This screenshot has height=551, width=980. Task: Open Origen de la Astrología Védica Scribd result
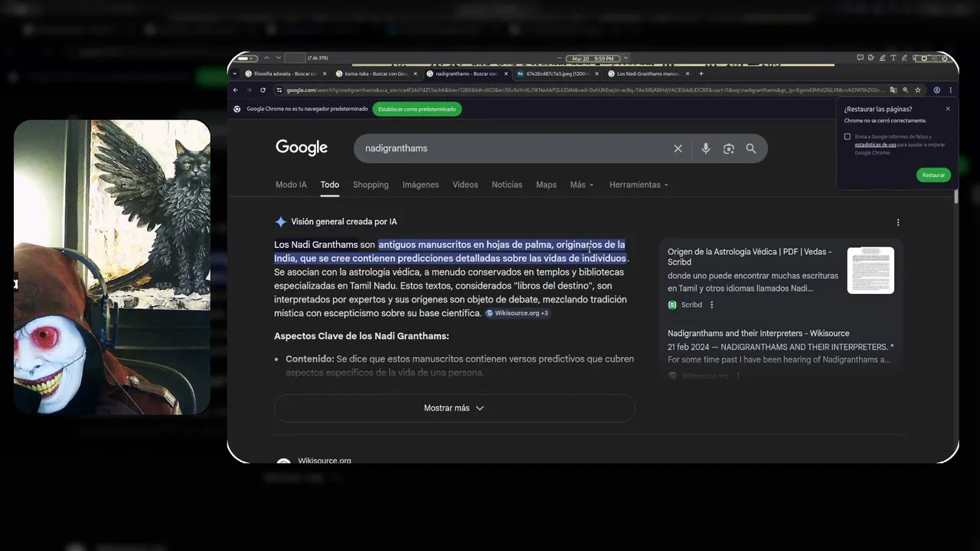(x=750, y=256)
